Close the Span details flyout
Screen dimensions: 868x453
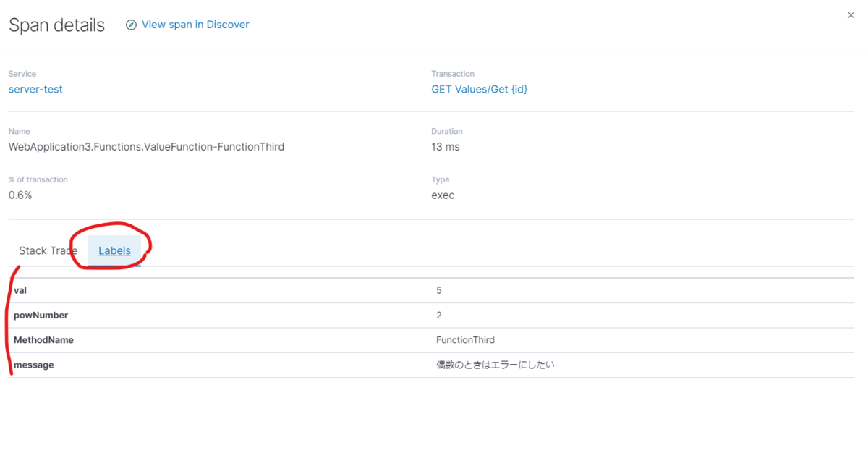(x=851, y=15)
